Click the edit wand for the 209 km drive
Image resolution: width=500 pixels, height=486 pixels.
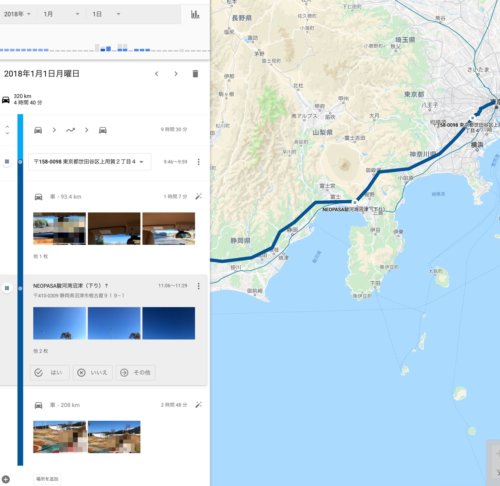point(198,405)
